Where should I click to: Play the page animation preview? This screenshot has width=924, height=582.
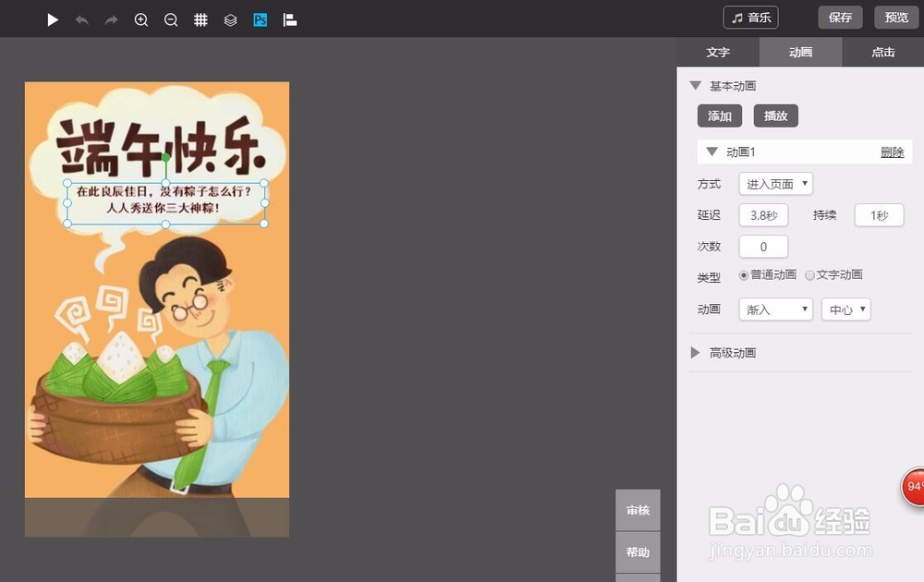point(53,19)
